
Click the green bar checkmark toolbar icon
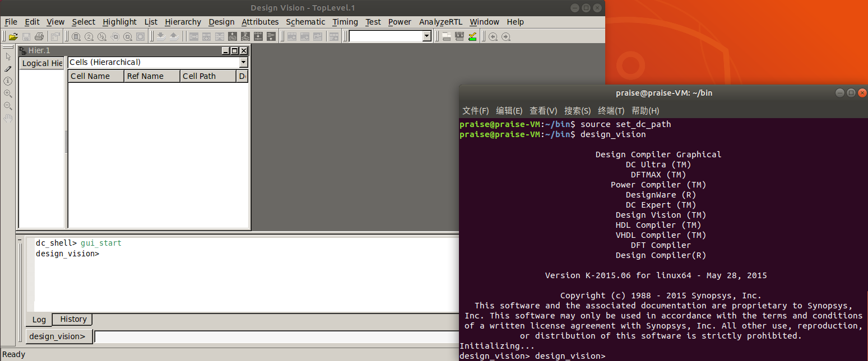(472, 36)
